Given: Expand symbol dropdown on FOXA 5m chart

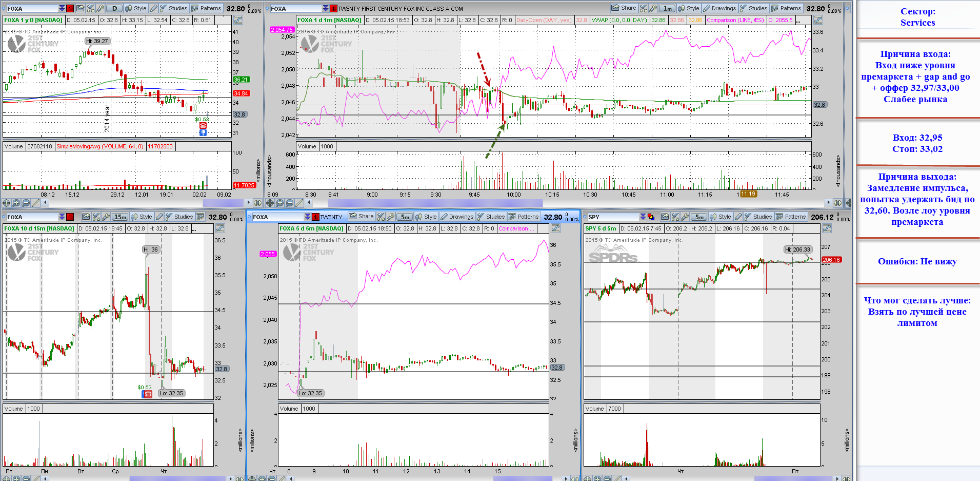Looking at the screenshot, I should point(307,217).
